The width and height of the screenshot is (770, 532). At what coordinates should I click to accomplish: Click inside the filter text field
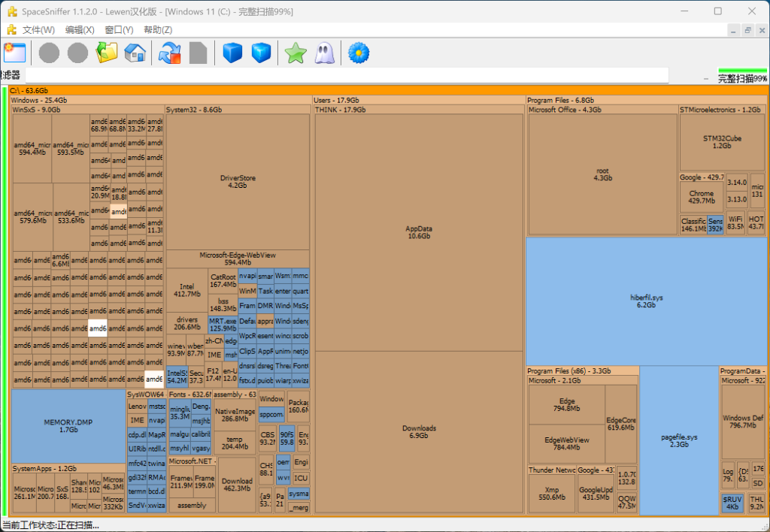pos(346,75)
